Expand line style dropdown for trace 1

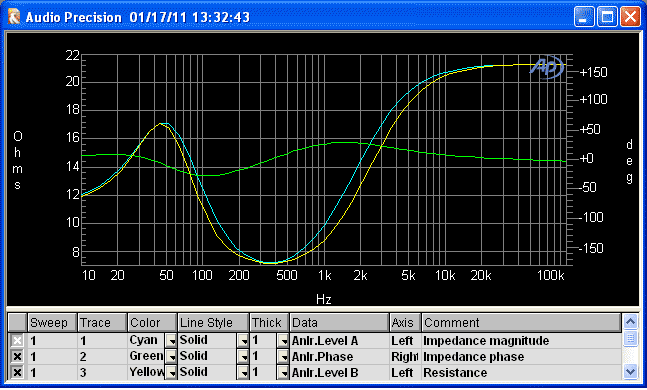click(243, 341)
